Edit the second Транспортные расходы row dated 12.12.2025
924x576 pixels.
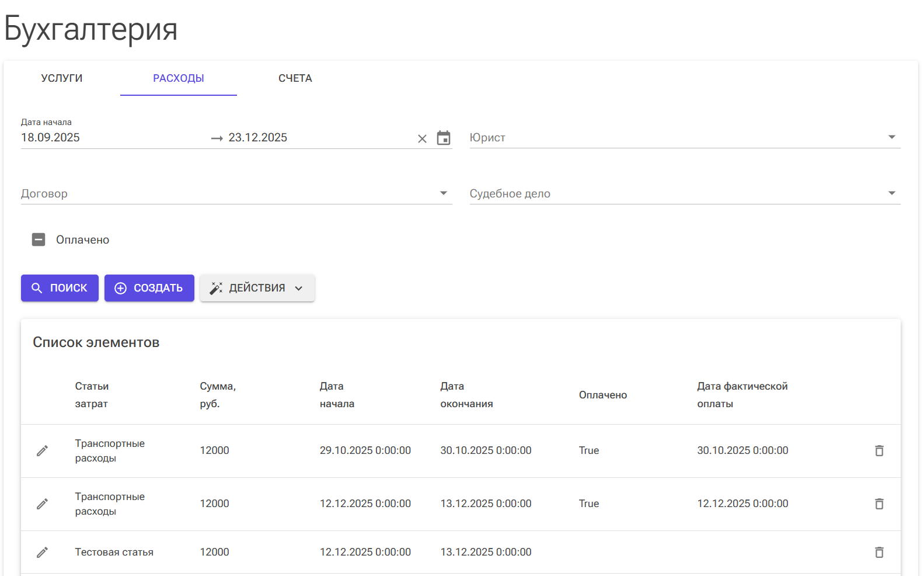[42, 504]
